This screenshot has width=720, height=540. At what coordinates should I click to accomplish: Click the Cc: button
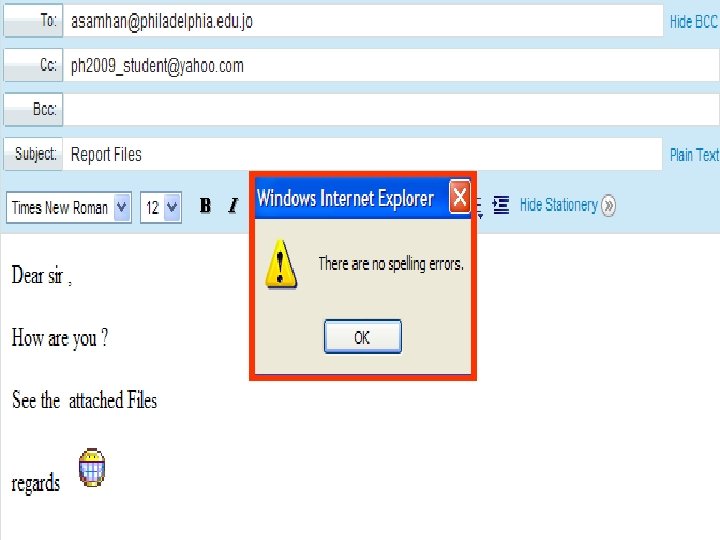pyautogui.click(x=33, y=65)
